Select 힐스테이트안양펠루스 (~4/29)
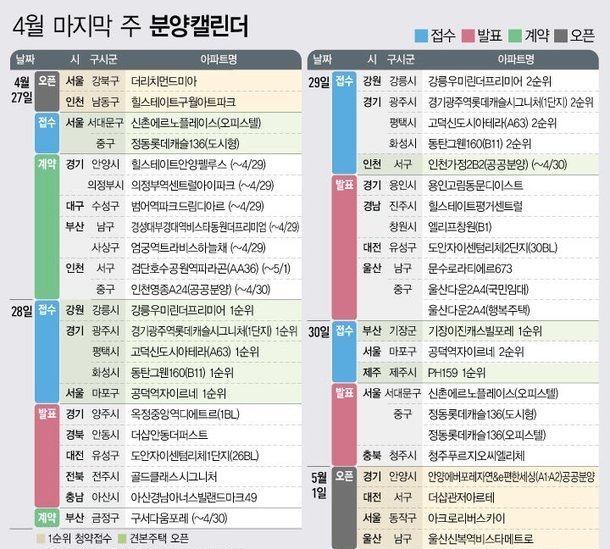The height and width of the screenshot is (549, 610). click(x=198, y=165)
